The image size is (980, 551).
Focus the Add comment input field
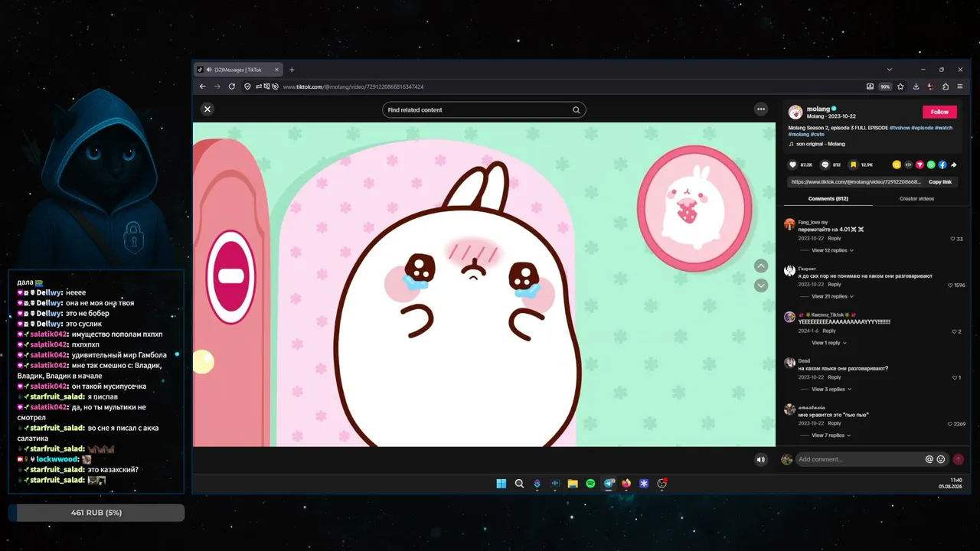click(x=859, y=459)
